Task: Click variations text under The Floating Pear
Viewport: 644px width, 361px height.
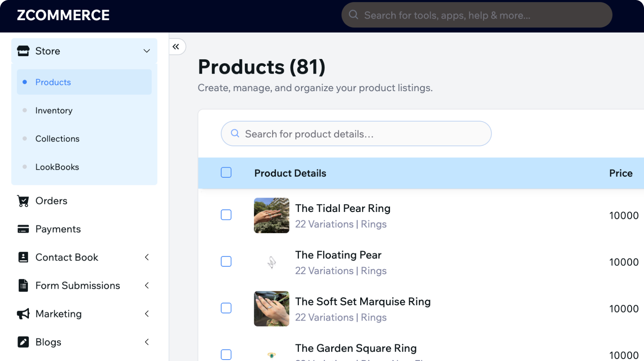Action: pos(341,271)
